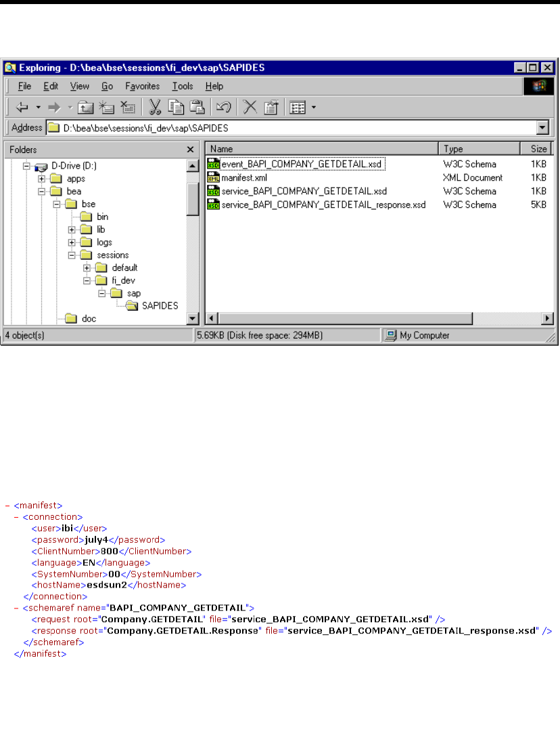The height and width of the screenshot is (729, 560).
Task: Click the folder tree scroll up arrow
Action: coord(193,166)
